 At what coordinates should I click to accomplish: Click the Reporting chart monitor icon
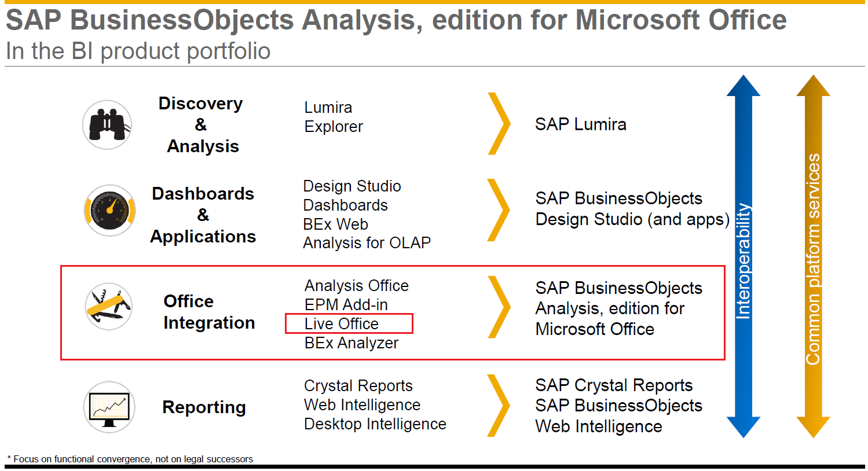[109, 407]
